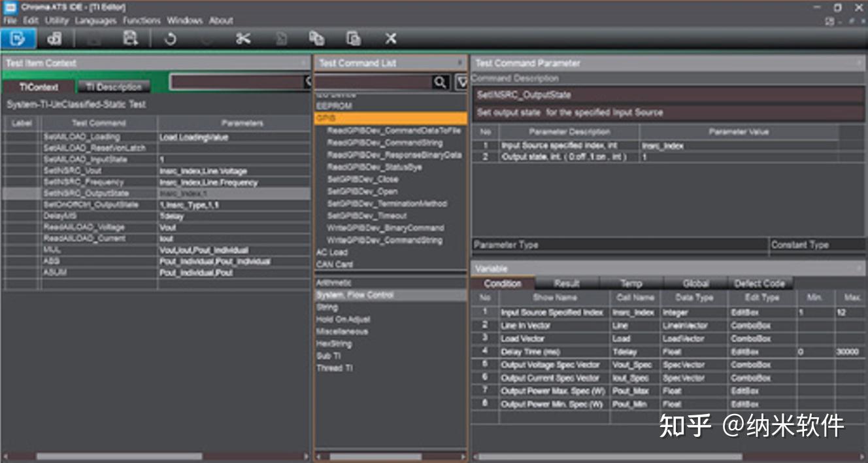Click the scissors Cut icon in toolbar

coord(243,39)
